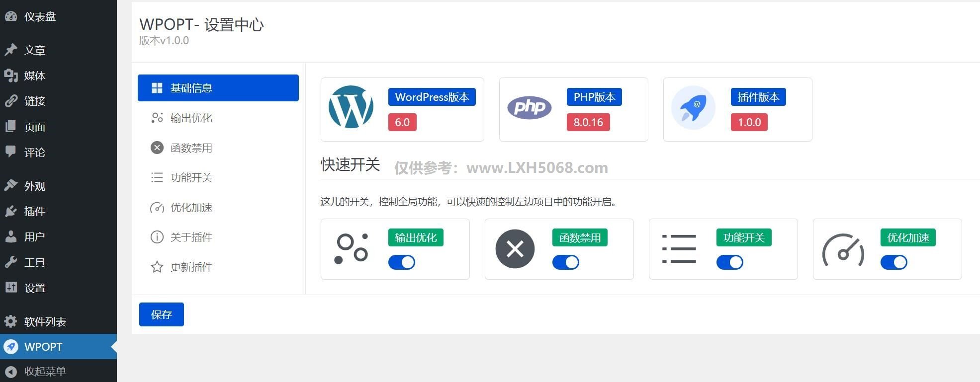Switch to the 优化加速 settings tab
This screenshot has height=382, width=980.
(218, 207)
